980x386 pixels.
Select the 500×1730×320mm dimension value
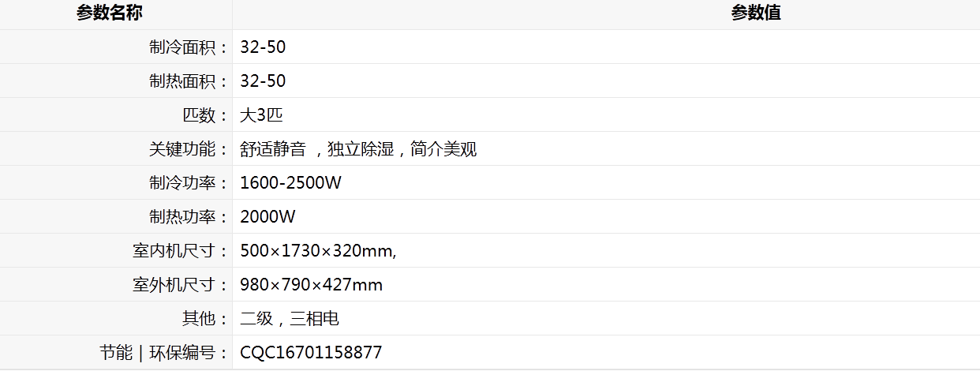point(318,251)
